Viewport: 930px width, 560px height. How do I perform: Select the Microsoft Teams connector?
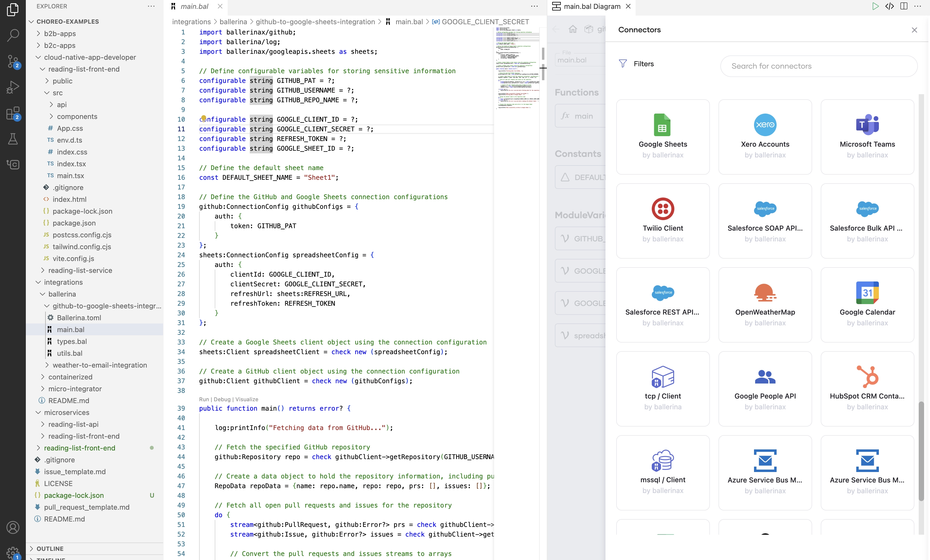[867, 137]
